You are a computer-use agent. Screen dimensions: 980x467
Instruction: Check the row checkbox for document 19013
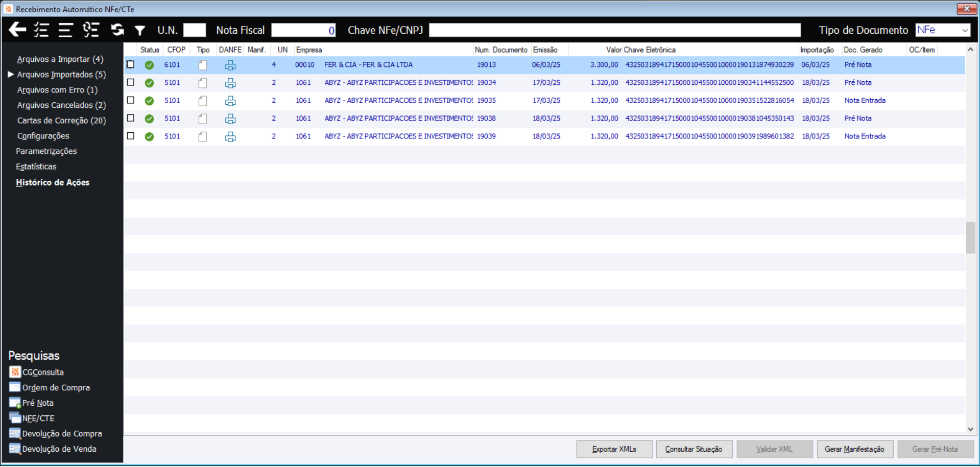pyautogui.click(x=131, y=64)
